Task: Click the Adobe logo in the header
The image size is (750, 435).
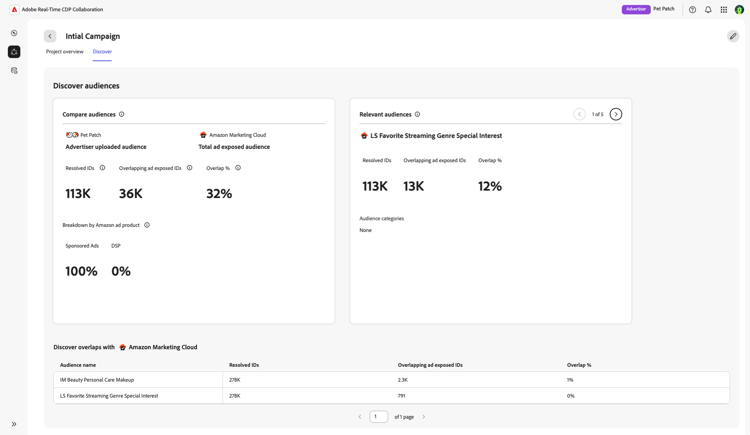Action: pos(14,9)
